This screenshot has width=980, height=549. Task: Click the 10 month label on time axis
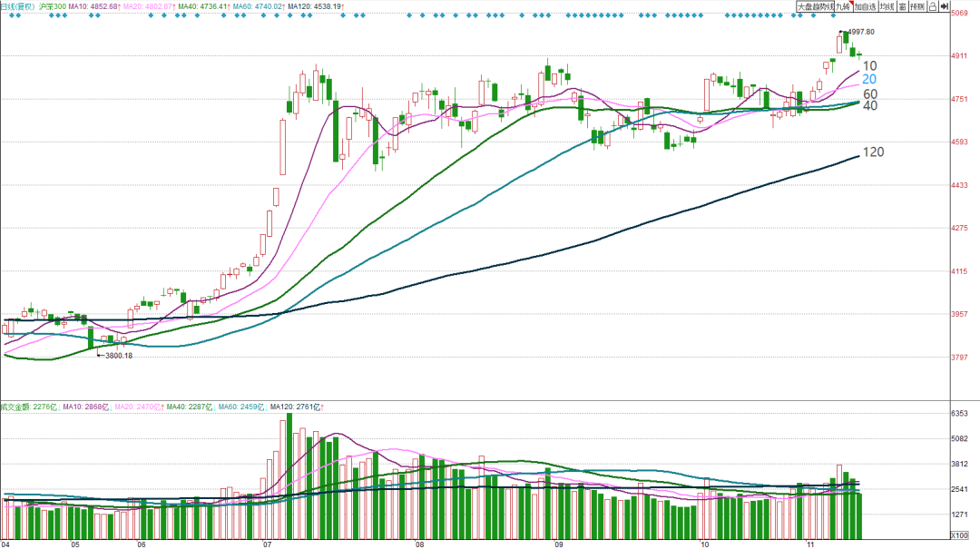click(x=705, y=544)
